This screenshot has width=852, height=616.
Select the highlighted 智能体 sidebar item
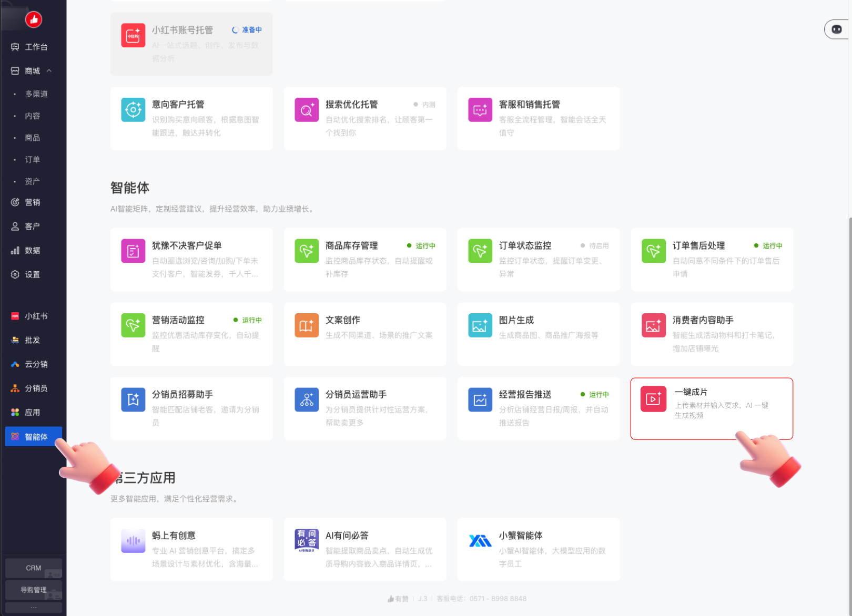pos(34,436)
